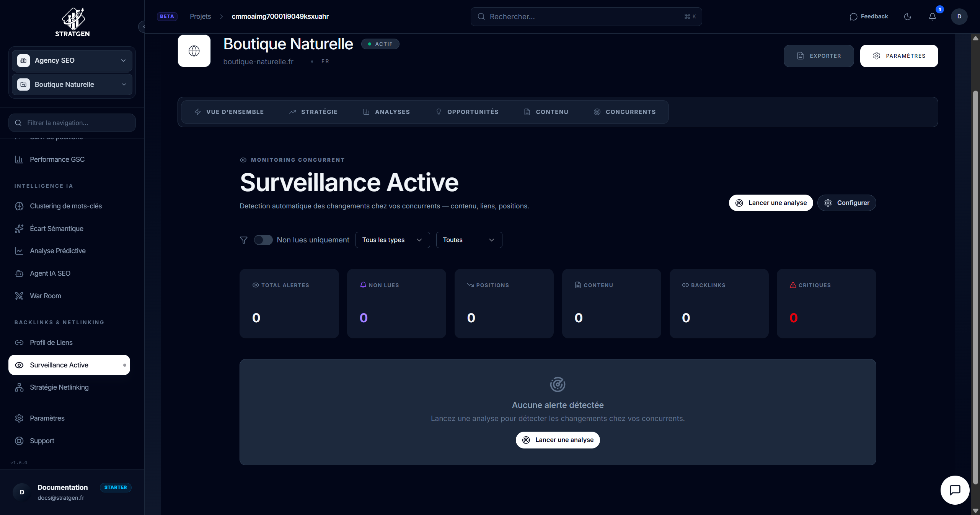This screenshot has width=980, height=515.
Task: Open the Configurer settings button
Action: click(x=846, y=203)
